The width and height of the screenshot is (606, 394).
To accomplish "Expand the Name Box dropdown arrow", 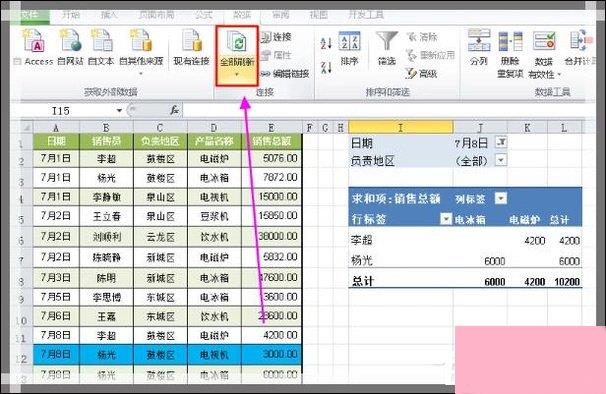I will point(119,111).
